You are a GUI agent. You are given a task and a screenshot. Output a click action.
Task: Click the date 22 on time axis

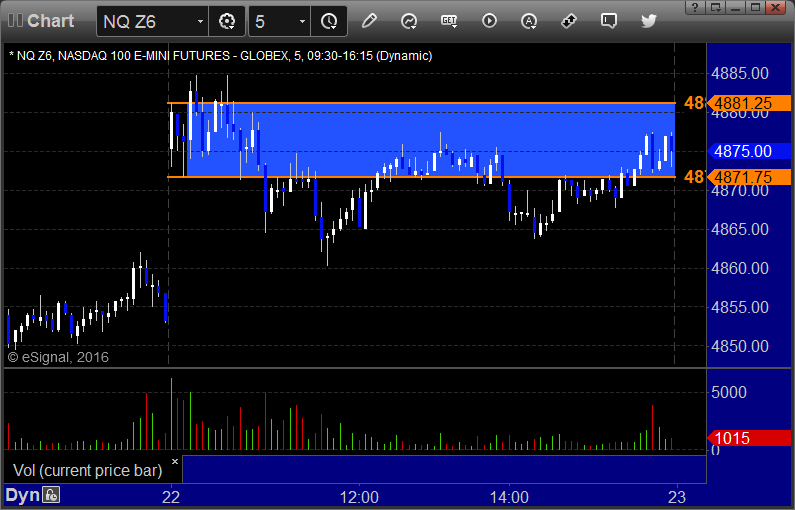tap(171, 497)
